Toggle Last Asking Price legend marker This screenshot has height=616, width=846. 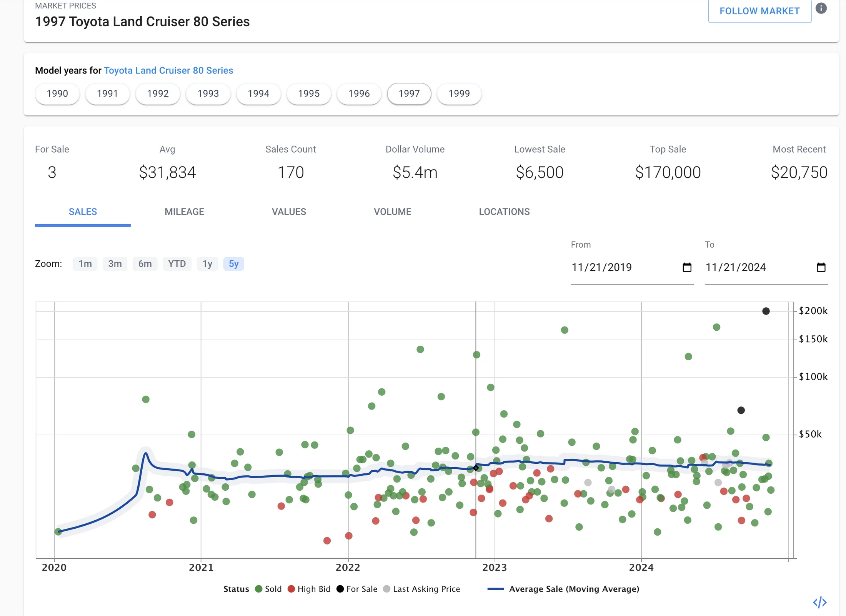(387, 589)
